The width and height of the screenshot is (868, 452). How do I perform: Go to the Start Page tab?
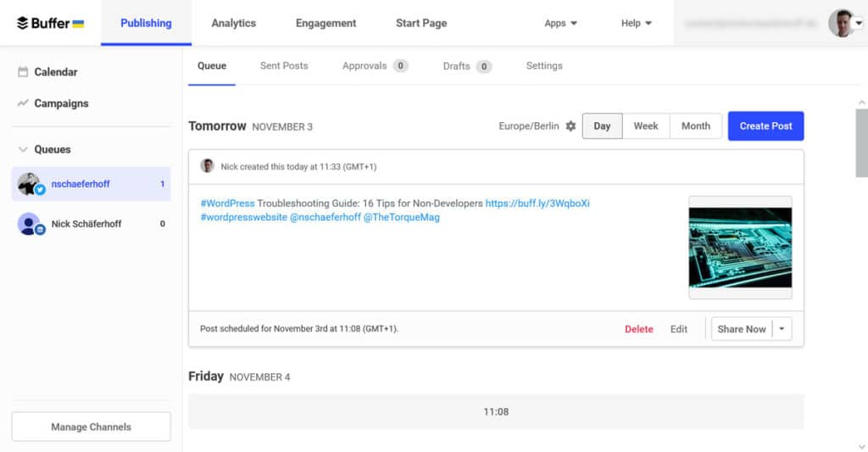point(421,23)
